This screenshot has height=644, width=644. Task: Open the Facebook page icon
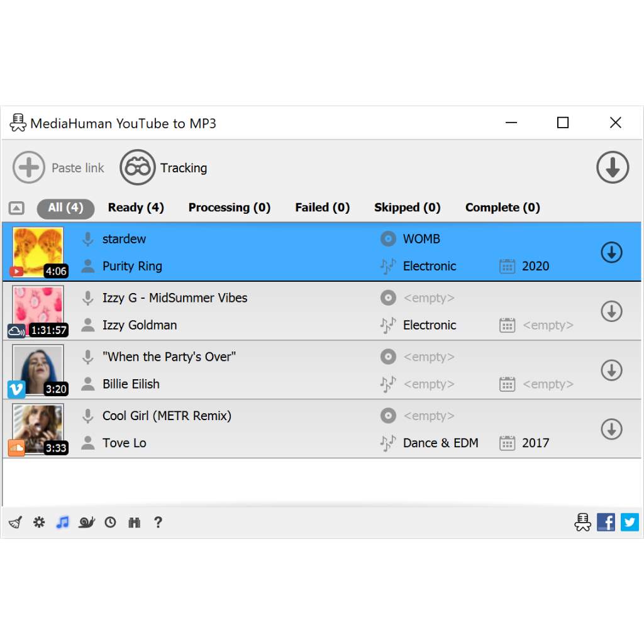[606, 523]
